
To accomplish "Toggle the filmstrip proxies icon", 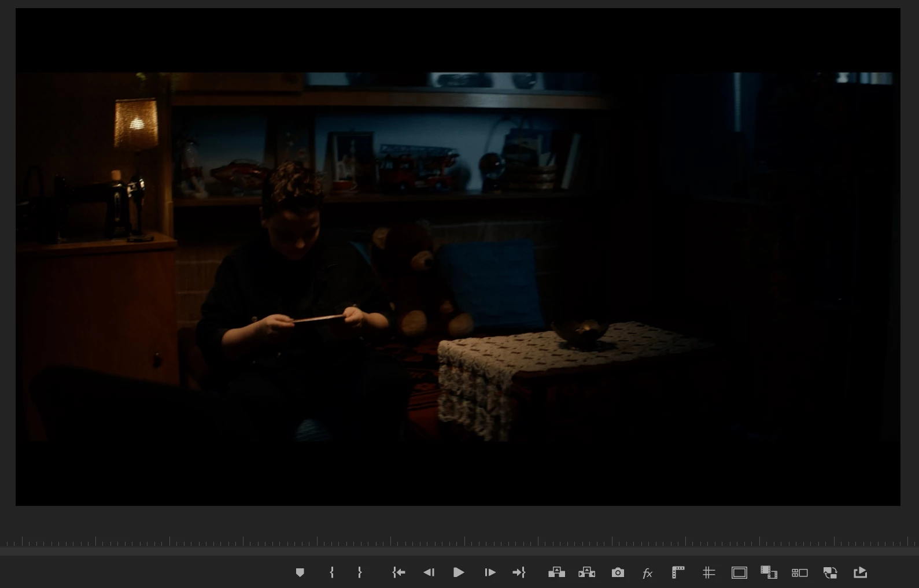I will [769, 572].
